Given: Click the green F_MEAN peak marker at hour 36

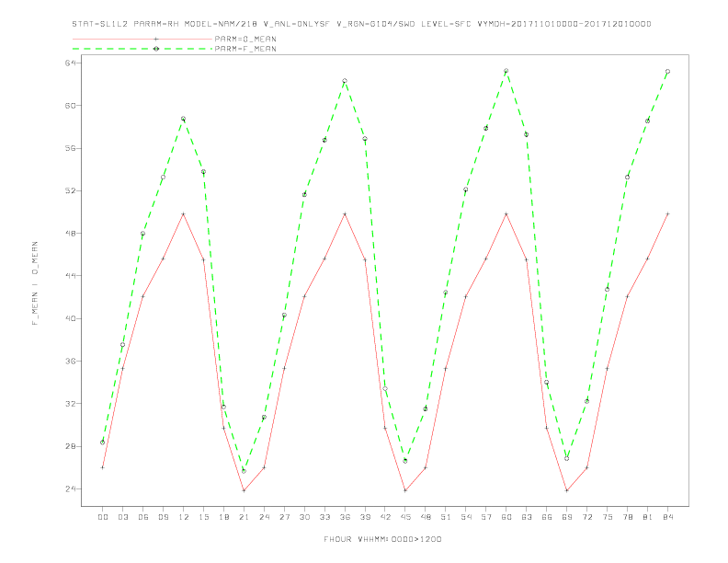Looking at the screenshot, I should click(345, 81).
